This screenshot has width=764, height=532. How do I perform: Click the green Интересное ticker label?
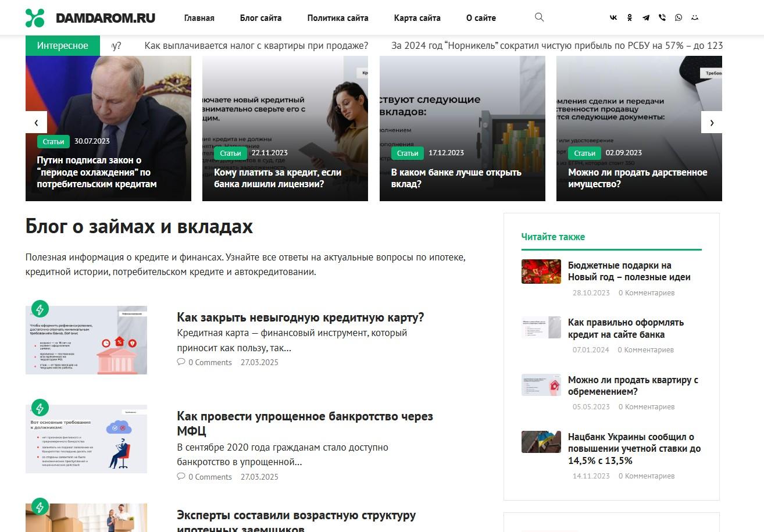click(63, 45)
